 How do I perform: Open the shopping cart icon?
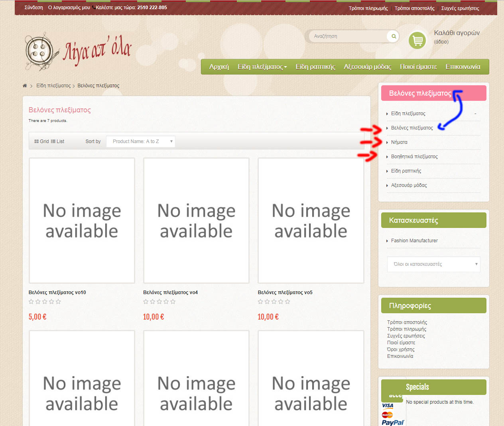(417, 40)
